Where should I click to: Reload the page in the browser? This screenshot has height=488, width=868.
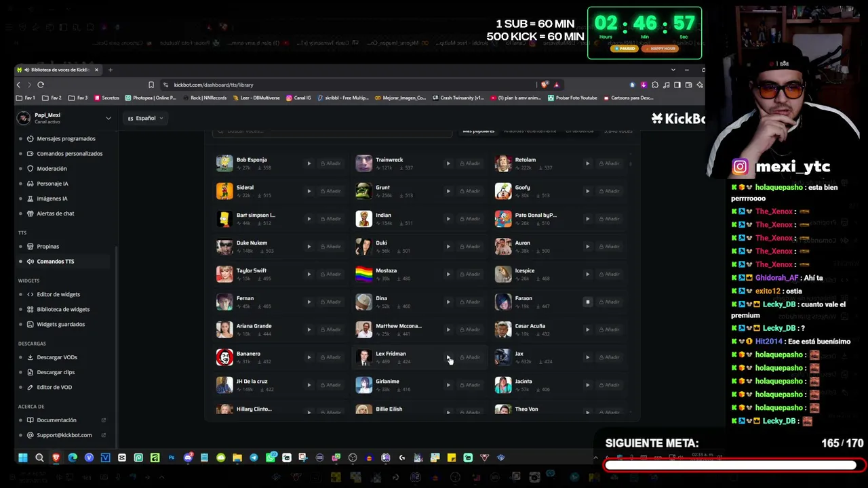[41, 85]
